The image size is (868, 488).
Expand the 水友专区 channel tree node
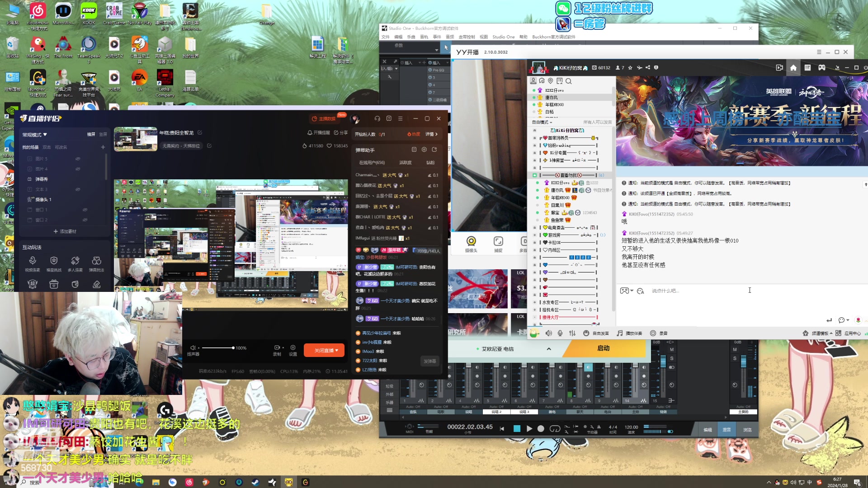(x=534, y=302)
